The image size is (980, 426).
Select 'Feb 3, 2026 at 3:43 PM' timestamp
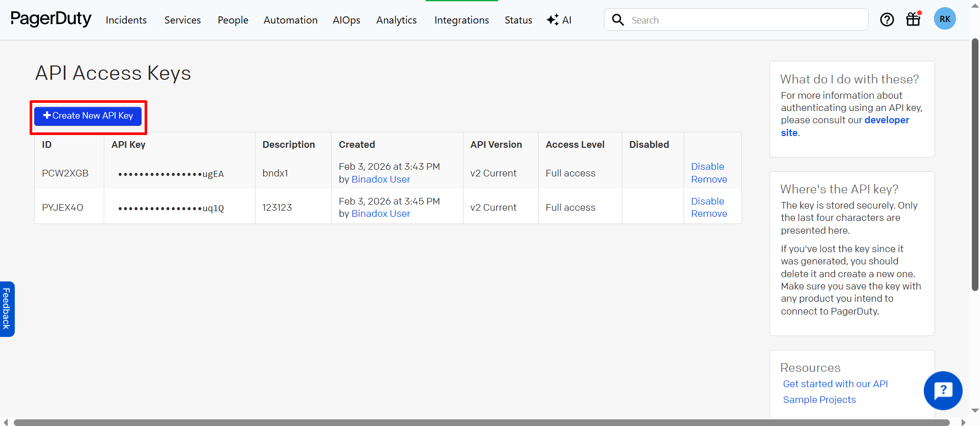389,167
